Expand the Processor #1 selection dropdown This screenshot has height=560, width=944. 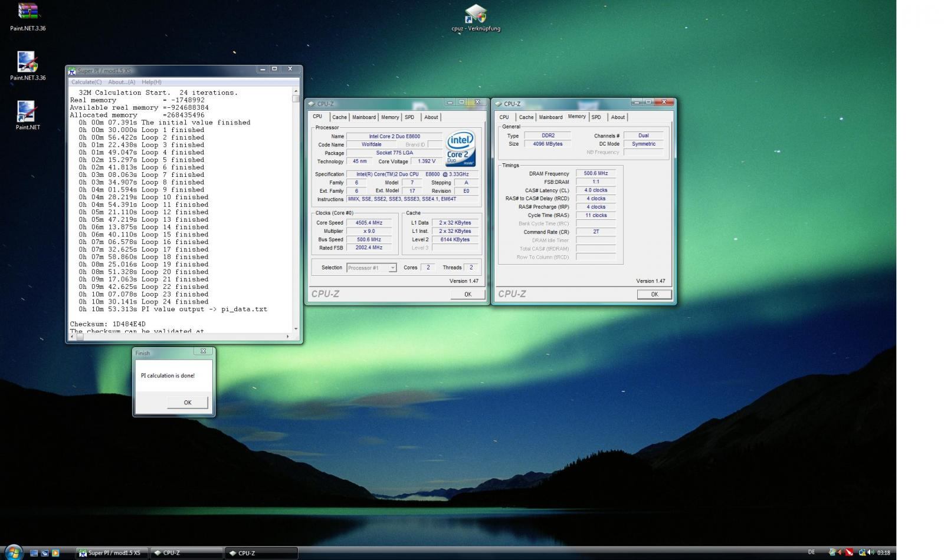(x=392, y=268)
